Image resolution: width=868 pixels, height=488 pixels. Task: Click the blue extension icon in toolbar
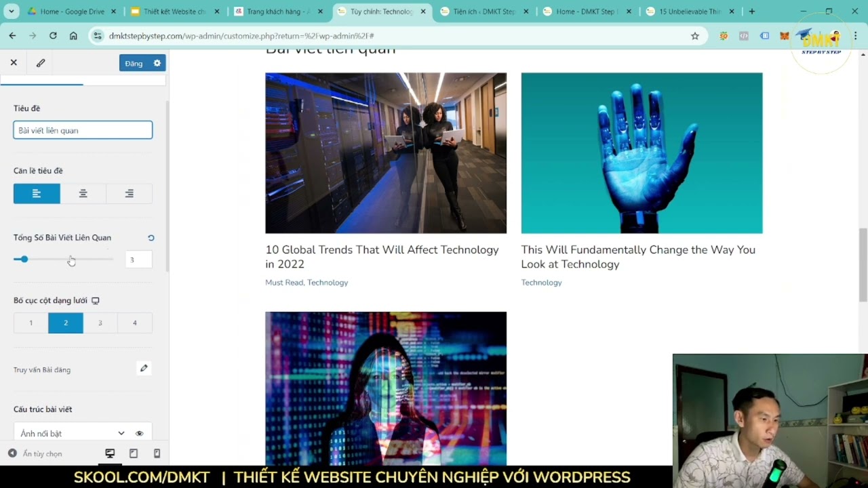(x=764, y=36)
